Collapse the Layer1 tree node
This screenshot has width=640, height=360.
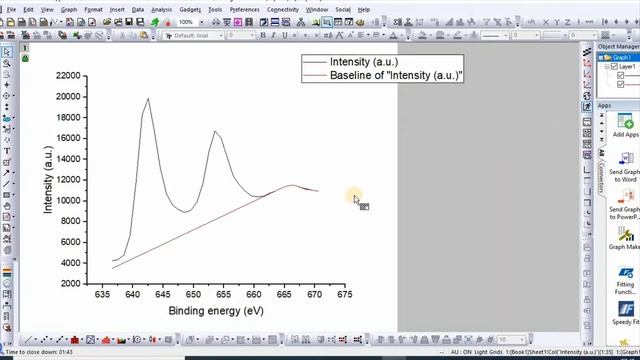tap(607, 66)
